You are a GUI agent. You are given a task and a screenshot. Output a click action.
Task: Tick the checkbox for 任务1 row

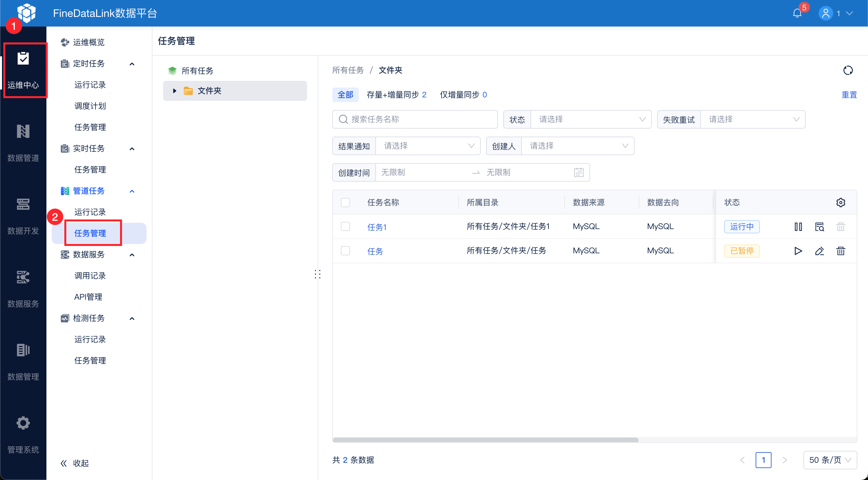(345, 226)
